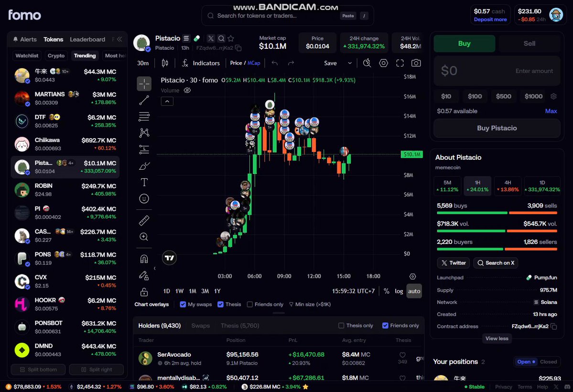Switch to the Sell tab
Viewport: 573px width, 392px height.
click(529, 44)
